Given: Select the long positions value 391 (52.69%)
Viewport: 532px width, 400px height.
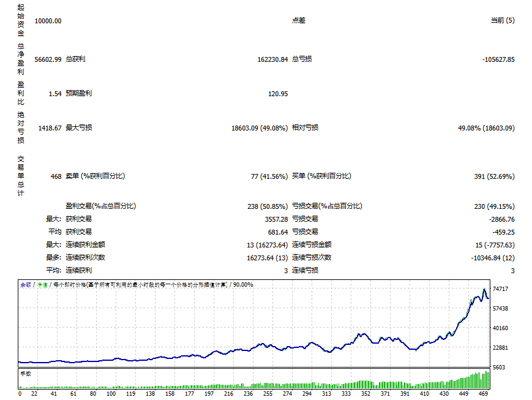Looking at the screenshot, I should [x=494, y=176].
